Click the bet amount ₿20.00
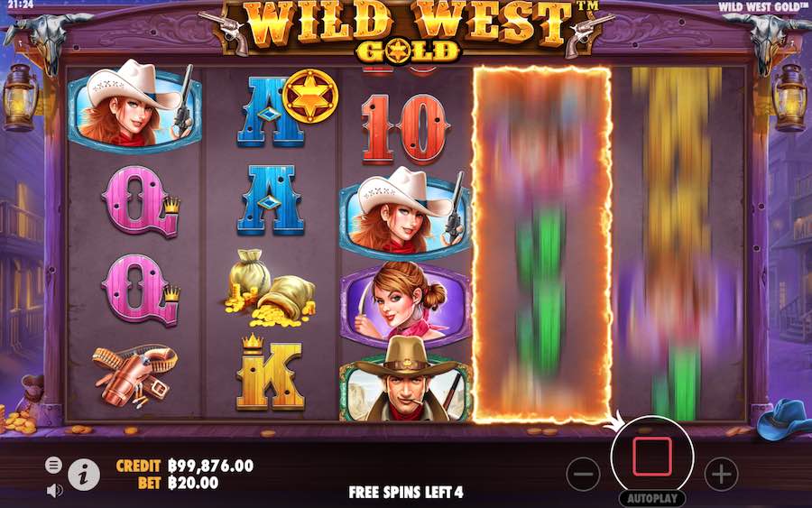Screen dimensions: 812x508 pos(193,483)
